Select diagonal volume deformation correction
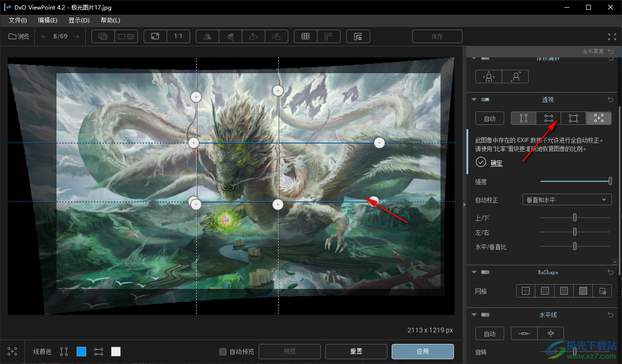The height and width of the screenshot is (364, 622). (515, 77)
